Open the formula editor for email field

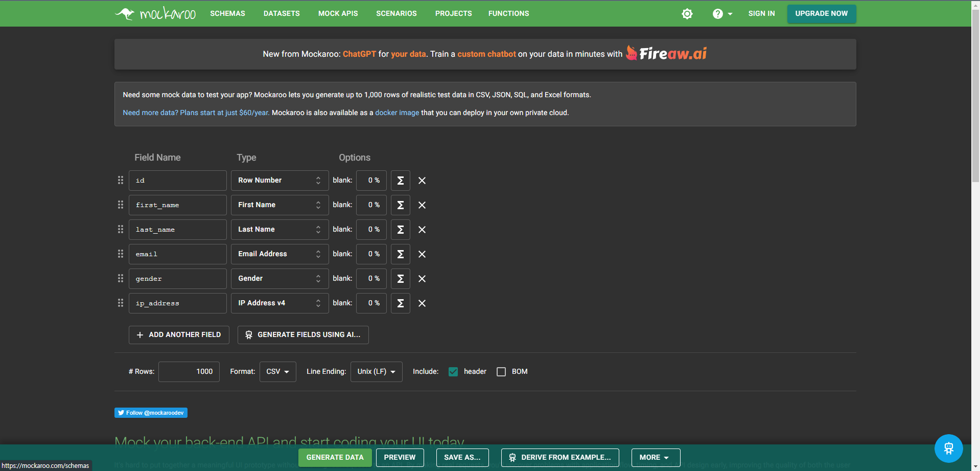tap(401, 254)
